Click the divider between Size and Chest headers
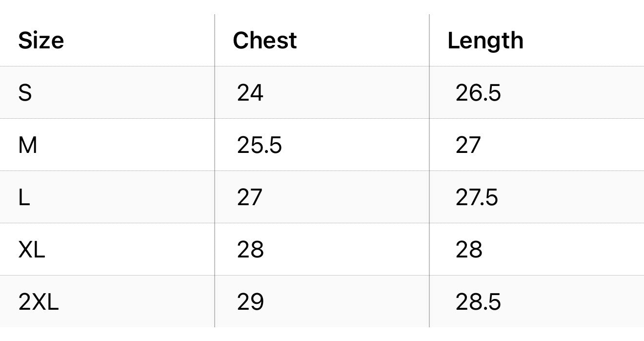 pos(215,41)
